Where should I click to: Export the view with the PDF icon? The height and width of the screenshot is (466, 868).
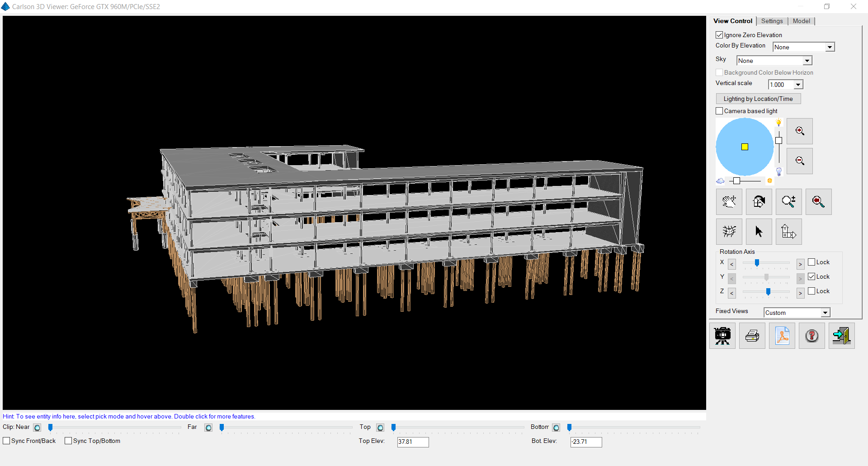[782, 336]
